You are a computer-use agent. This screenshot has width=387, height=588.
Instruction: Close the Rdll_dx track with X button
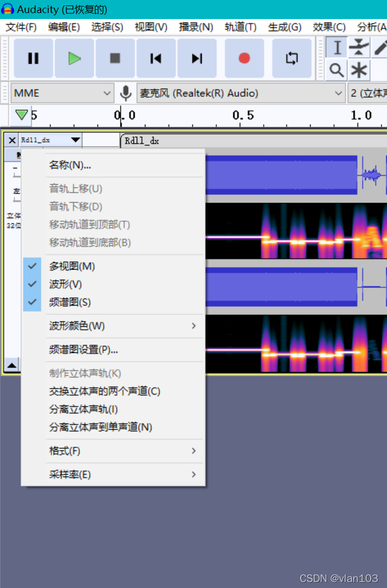12,140
